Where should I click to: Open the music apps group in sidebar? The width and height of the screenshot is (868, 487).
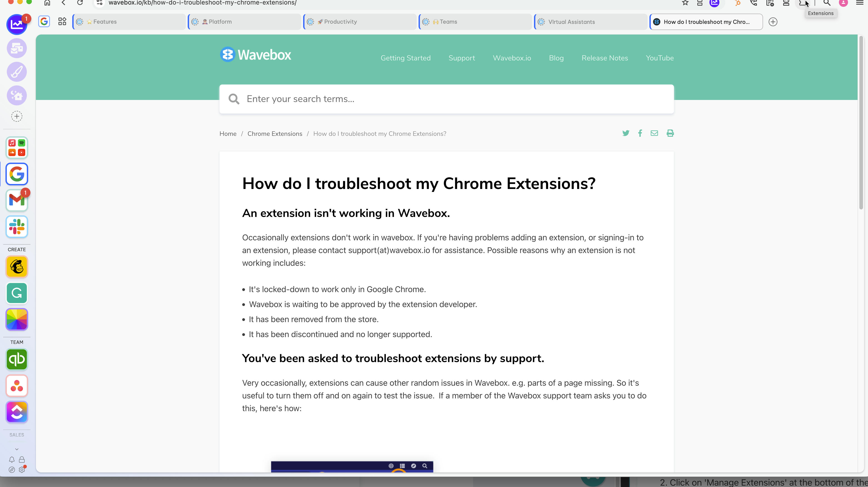tap(17, 147)
